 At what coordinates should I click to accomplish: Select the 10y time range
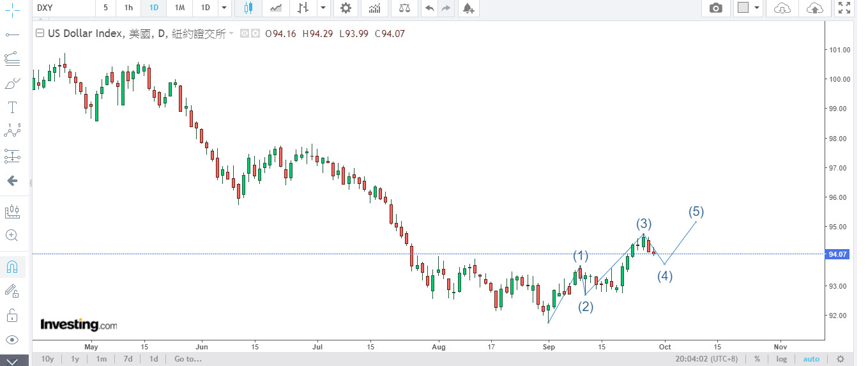pyautogui.click(x=47, y=359)
